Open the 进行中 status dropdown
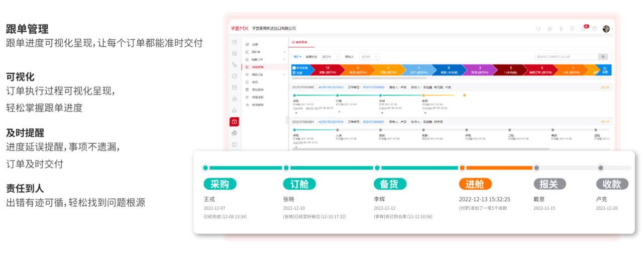The height and width of the screenshot is (253, 644). pyautogui.click(x=331, y=57)
